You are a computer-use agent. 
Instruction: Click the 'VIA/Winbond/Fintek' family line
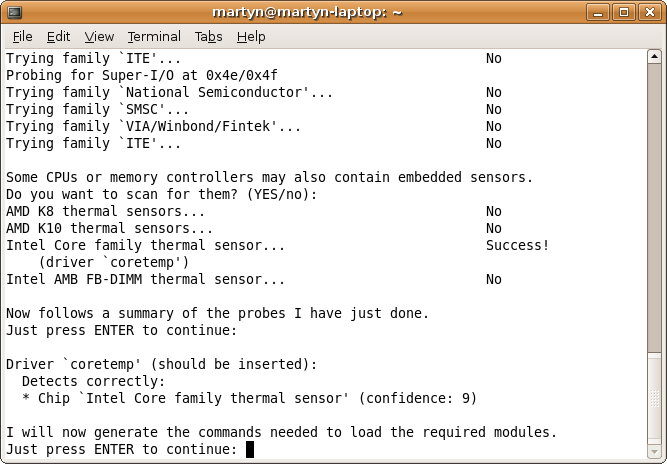[x=154, y=126]
